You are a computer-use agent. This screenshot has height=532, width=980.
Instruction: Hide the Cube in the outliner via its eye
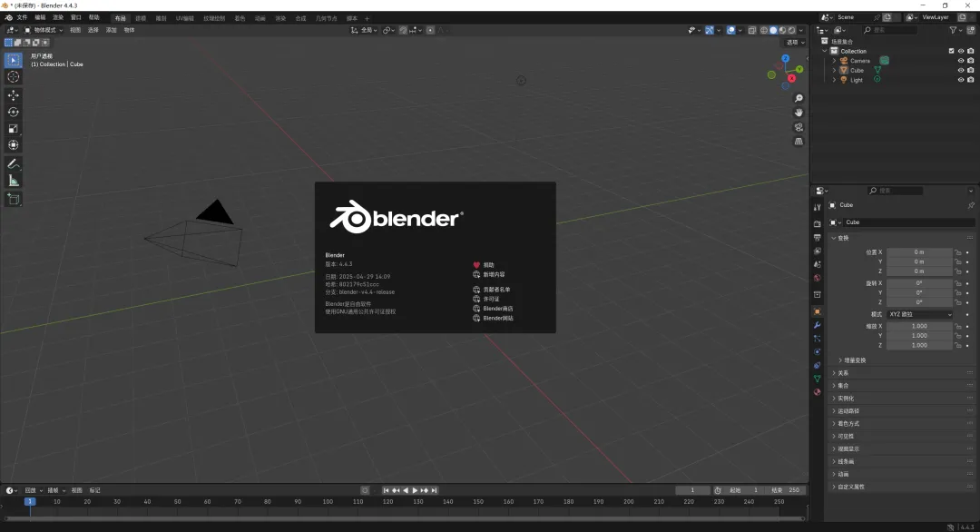[x=961, y=70]
